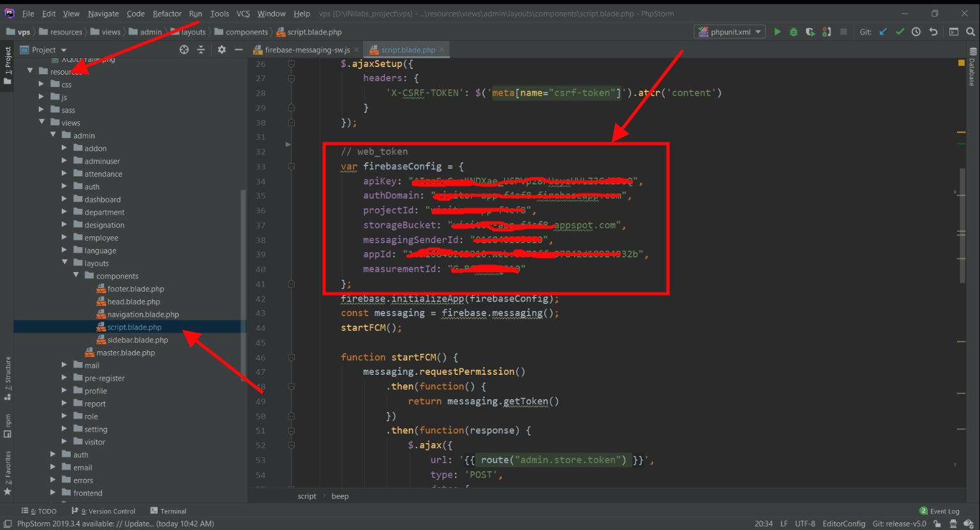Image resolution: width=980 pixels, height=530 pixels.
Task: Toggle the Database tool window on right
Action: (972, 68)
